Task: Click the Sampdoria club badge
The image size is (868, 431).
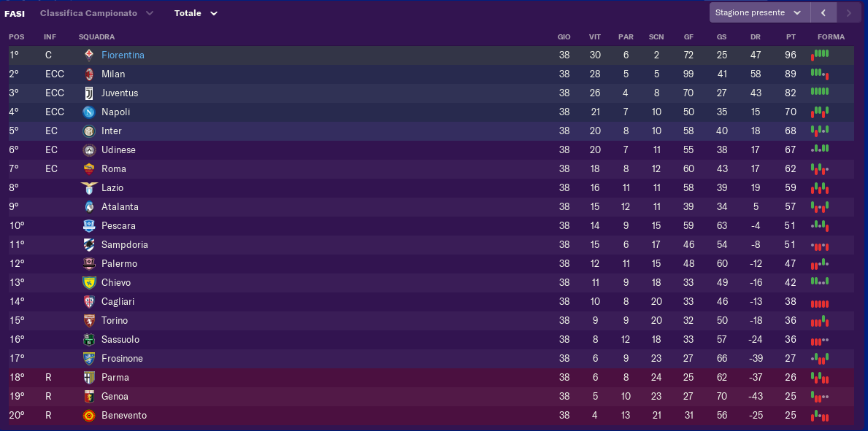Action: [88, 244]
